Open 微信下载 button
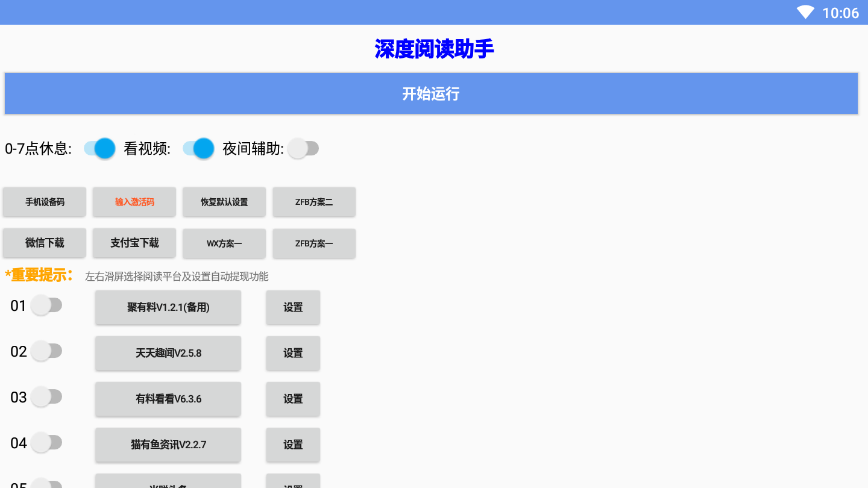 point(45,243)
